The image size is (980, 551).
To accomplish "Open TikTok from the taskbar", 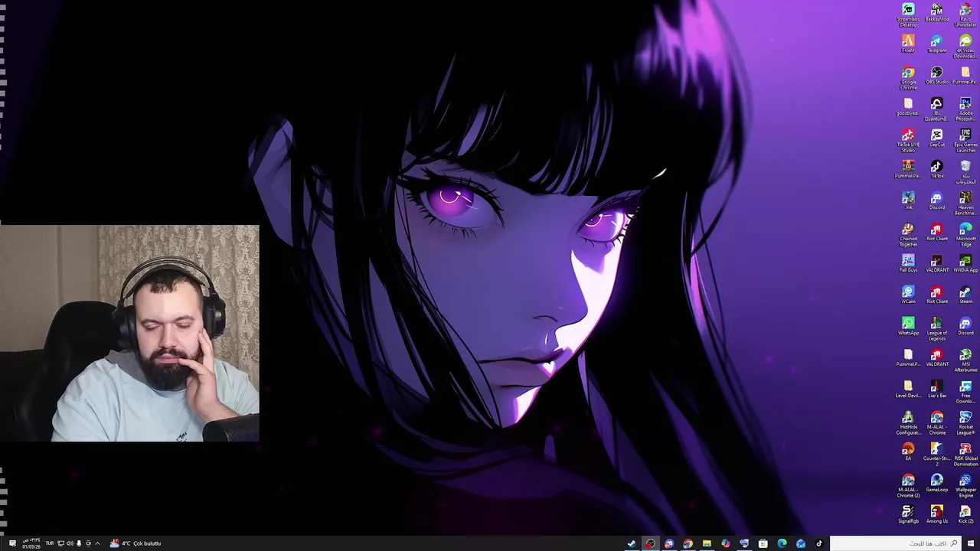I will tap(819, 543).
